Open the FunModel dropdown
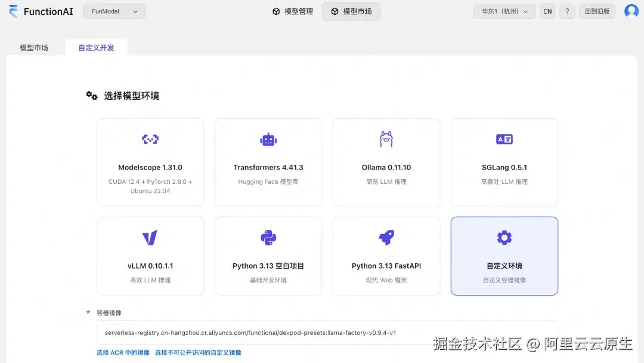Image resolution: width=644 pixels, height=363 pixels. tap(114, 11)
